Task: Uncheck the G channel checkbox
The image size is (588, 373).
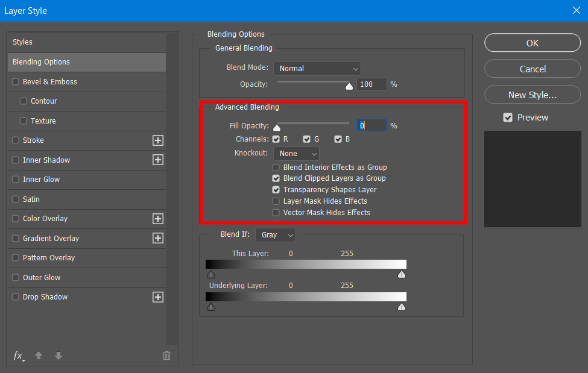Action: tap(307, 139)
